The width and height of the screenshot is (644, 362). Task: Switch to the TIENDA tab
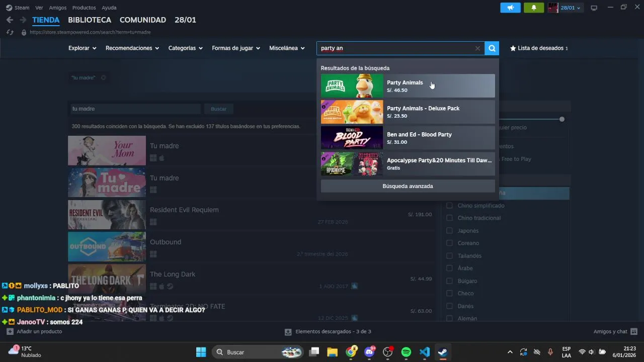click(46, 20)
